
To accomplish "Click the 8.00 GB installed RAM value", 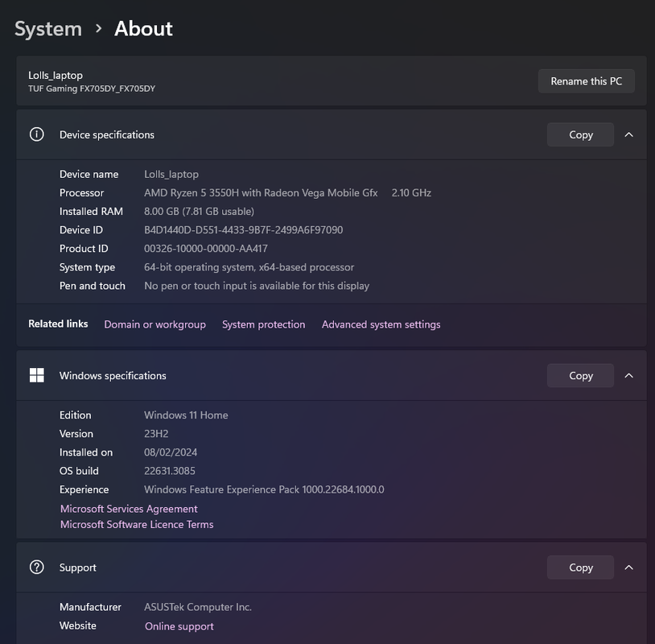I will (199, 211).
